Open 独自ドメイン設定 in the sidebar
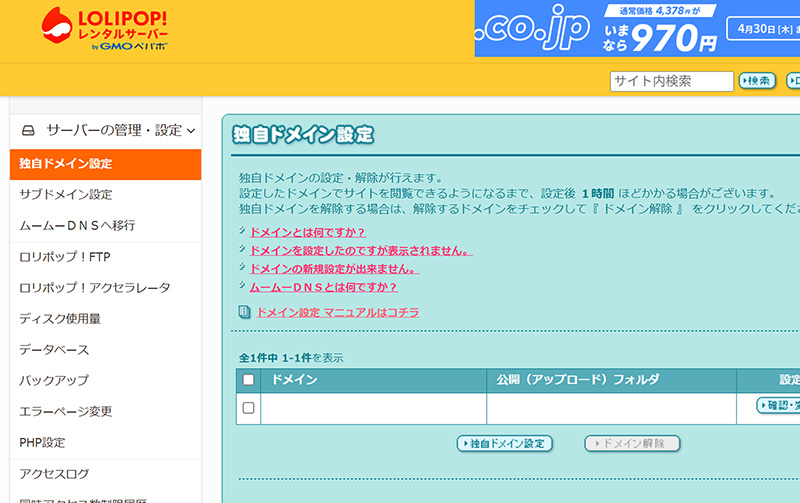The image size is (800, 503). pyautogui.click(x=66, y=163)
